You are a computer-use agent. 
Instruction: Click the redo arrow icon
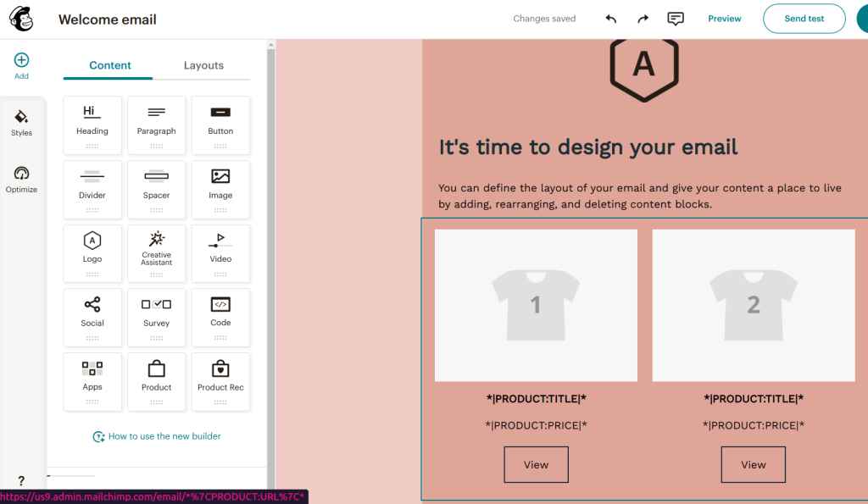click(x=643, y=19)
